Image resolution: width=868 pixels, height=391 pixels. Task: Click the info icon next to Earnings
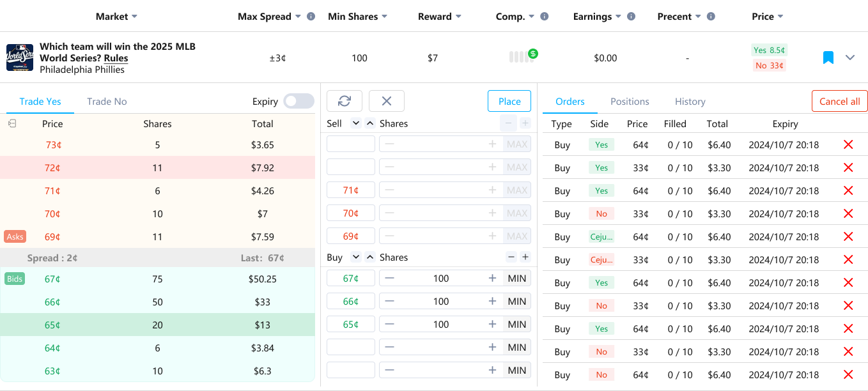631,17
